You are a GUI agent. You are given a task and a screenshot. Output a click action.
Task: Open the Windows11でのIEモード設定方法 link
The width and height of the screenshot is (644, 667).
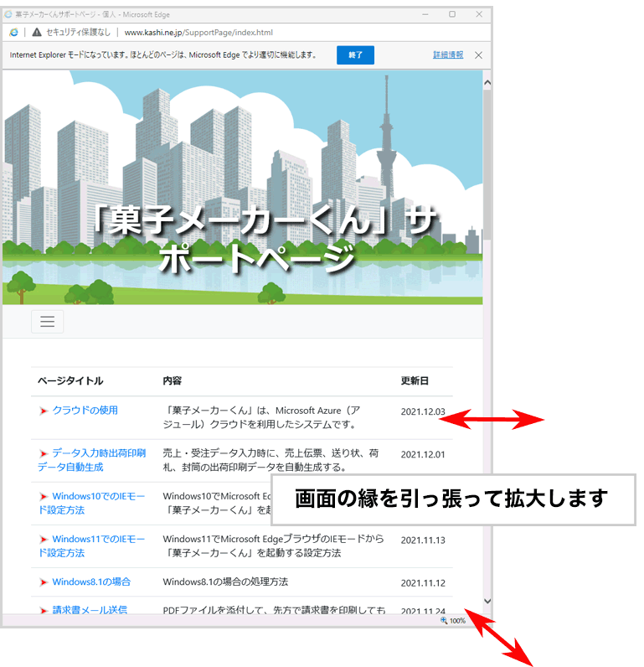[91, 545]
